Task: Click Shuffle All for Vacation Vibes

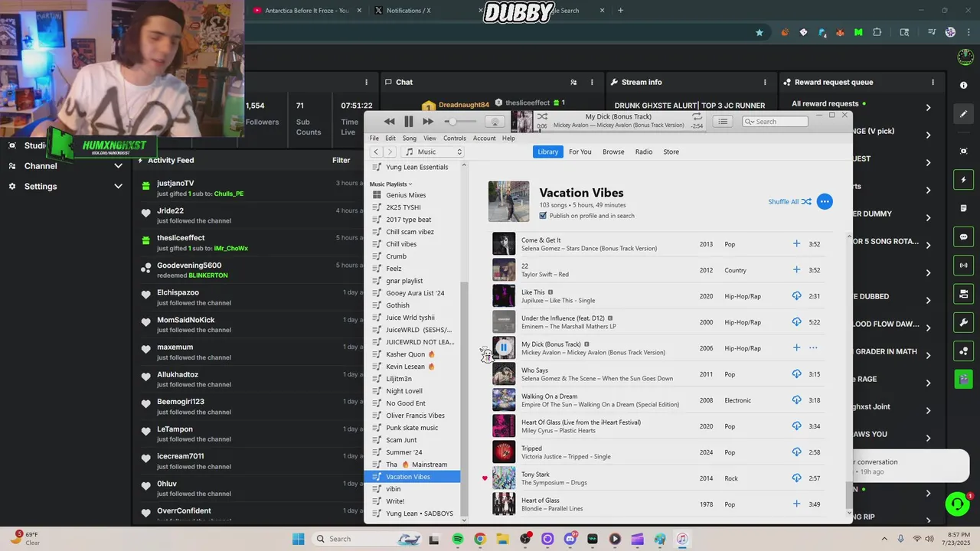Action: pos(789,202)
